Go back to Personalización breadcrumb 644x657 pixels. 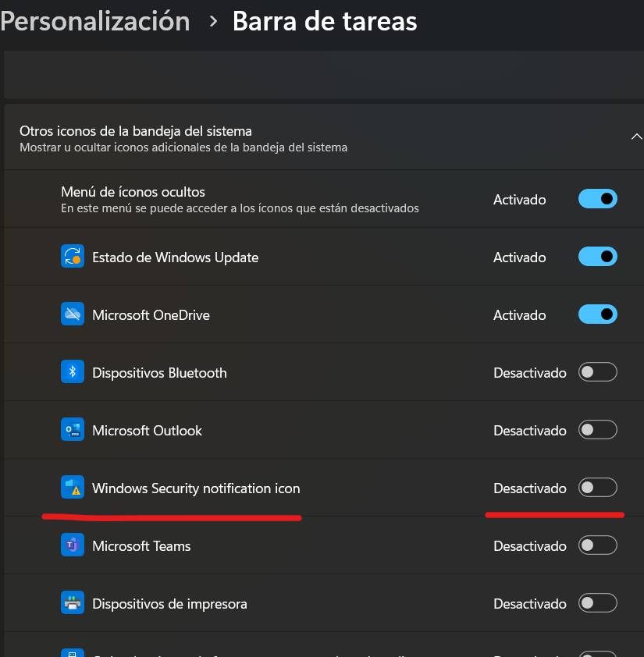coord(95,21)
